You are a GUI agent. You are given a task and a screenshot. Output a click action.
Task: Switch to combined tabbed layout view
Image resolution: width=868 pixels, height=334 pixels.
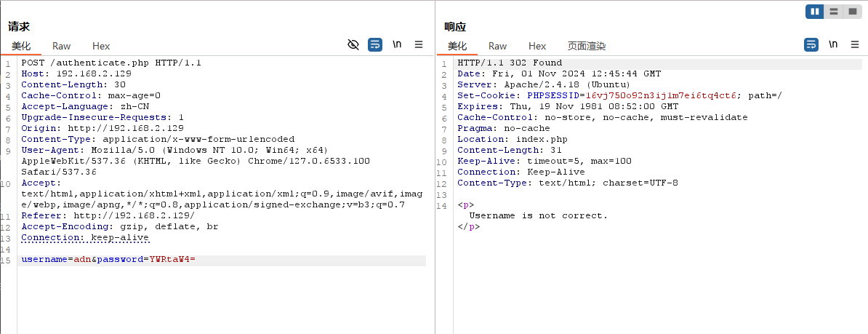[851, 12]
